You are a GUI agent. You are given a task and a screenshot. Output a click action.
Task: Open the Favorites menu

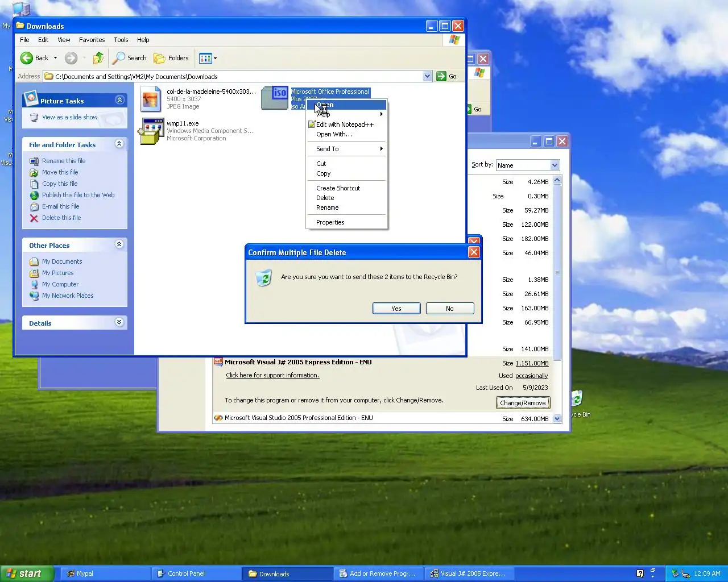pyautogui.click(x=92, y=40)
